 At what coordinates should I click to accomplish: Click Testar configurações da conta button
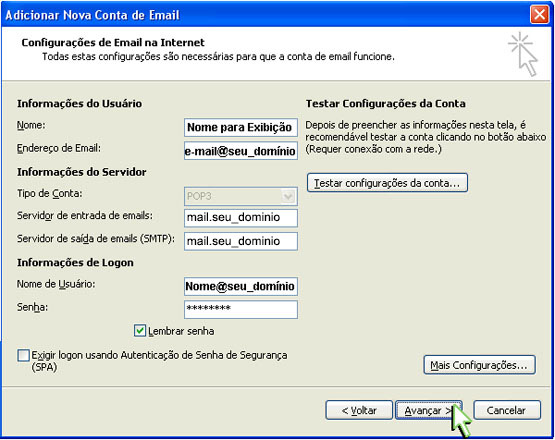point(387,183)
